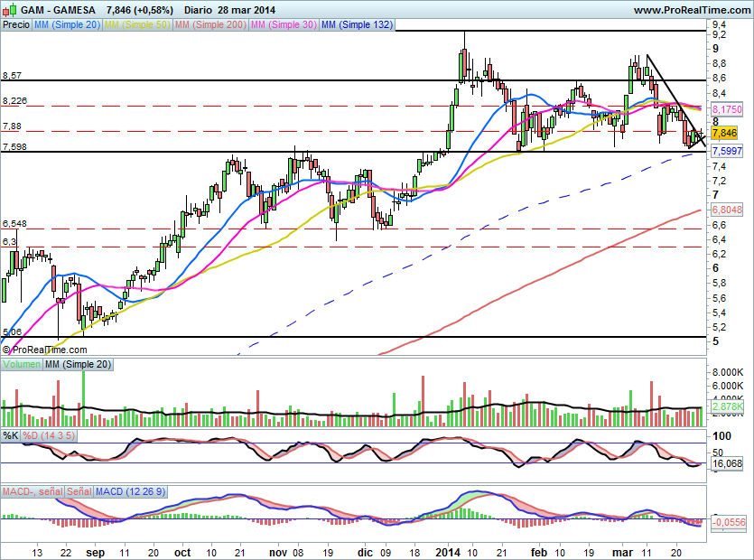The image size is (754, 560).
Task: Click the '2014' year marker on time axis
Action: pyautogui.click(x=449, y=553)
